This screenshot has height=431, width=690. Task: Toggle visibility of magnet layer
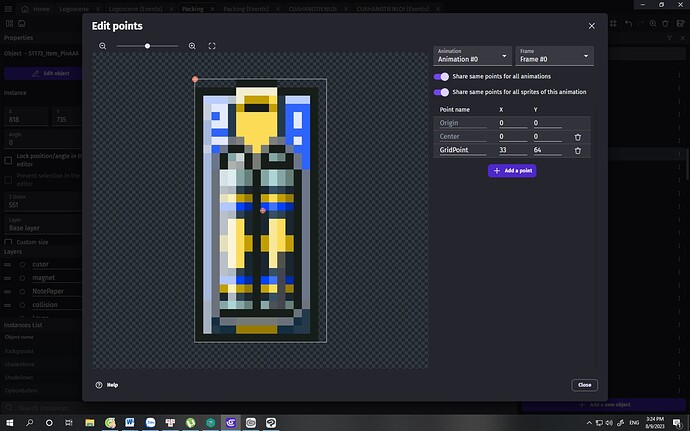(22, 278)
